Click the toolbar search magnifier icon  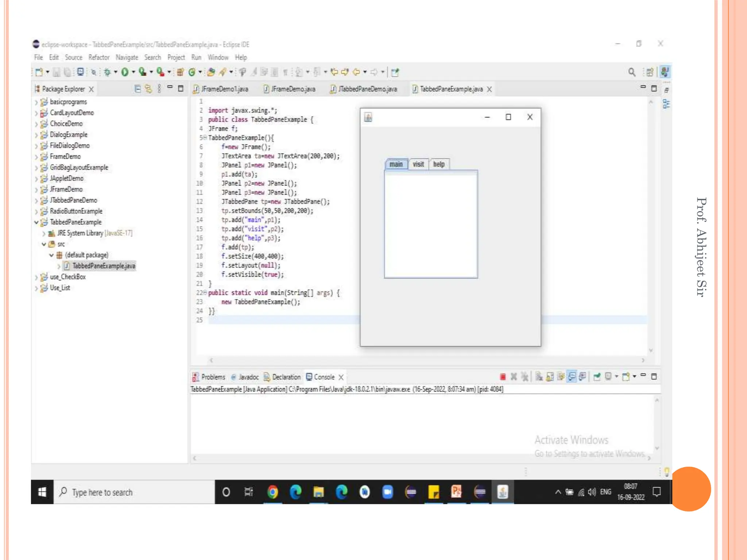pos(632,72)
